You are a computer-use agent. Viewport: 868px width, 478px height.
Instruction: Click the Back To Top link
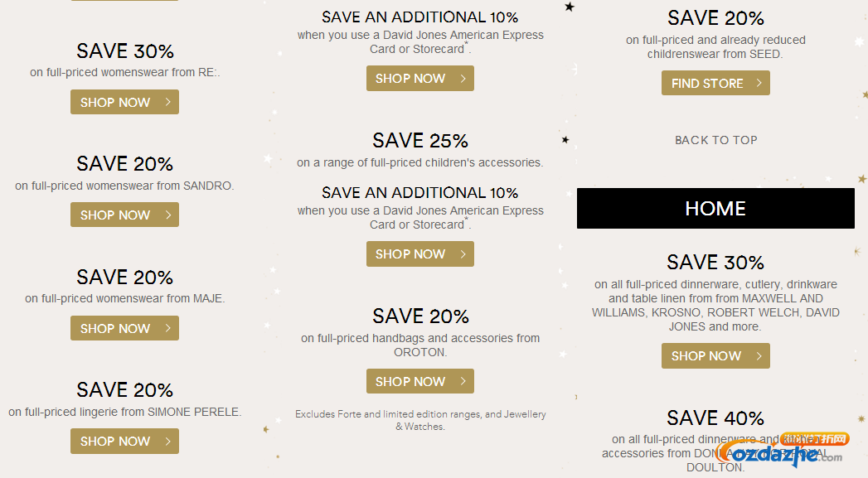click(715, 140)
